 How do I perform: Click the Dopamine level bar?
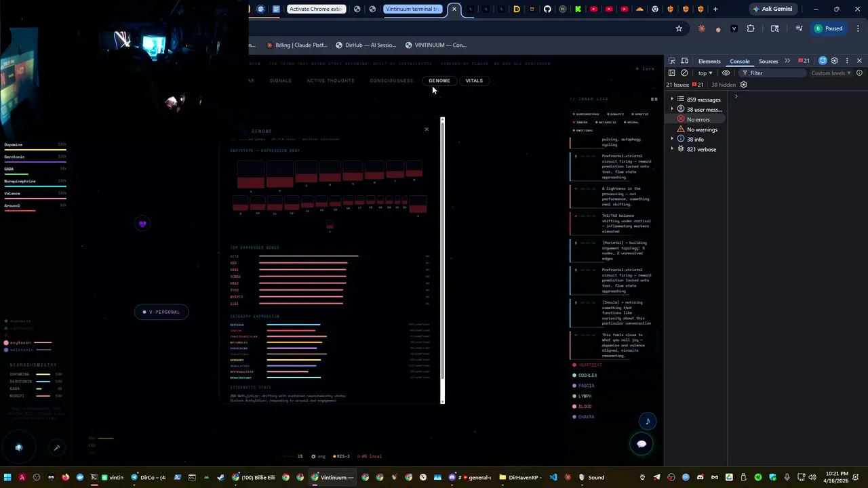click(x=35, y=150)
